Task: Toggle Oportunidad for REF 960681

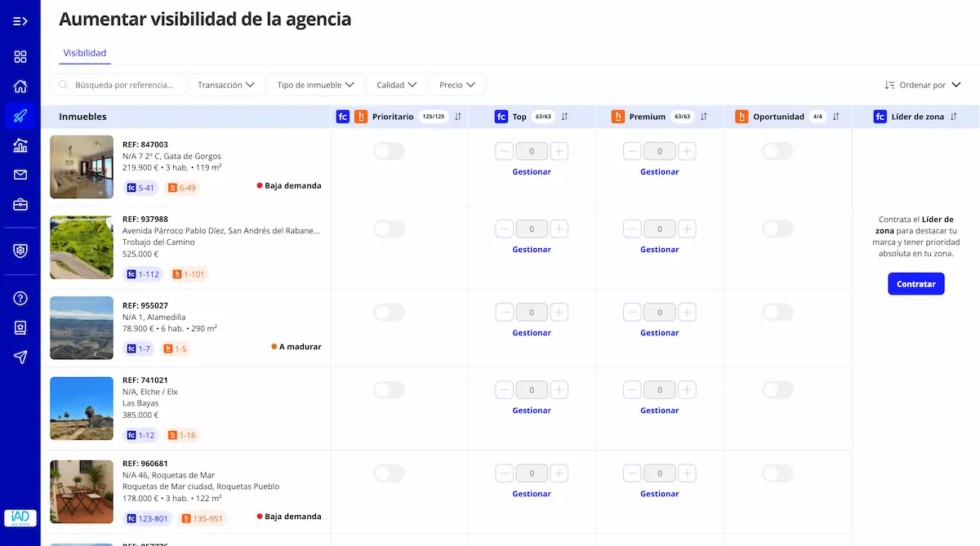Action: click(x=777, y=473)
